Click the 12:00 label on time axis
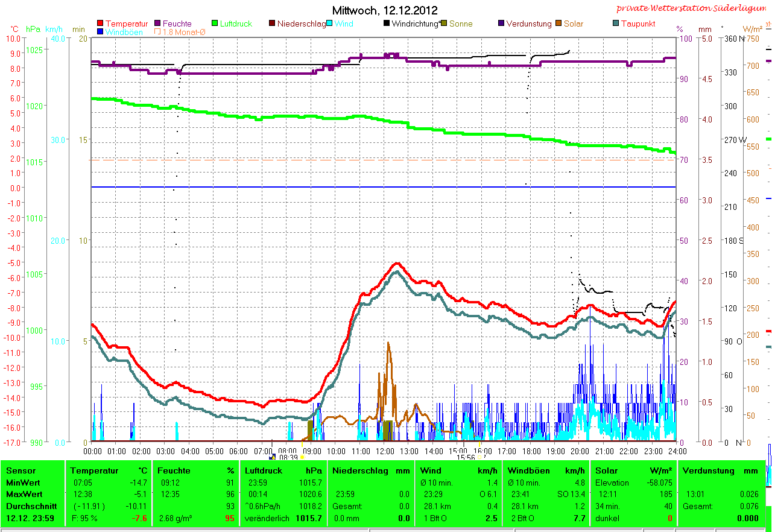772x532 pixels. [385, 451]
